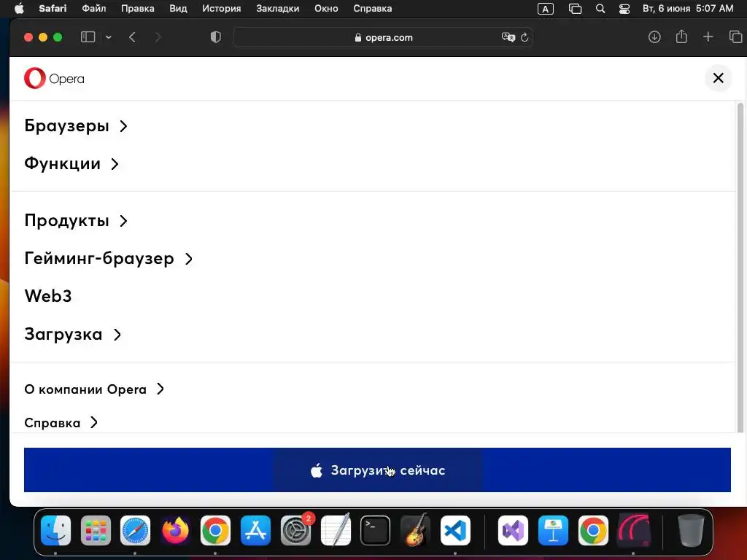Open Spotlight search icon
The width and height of the screenshot is (747, 560).
[600, 9]
